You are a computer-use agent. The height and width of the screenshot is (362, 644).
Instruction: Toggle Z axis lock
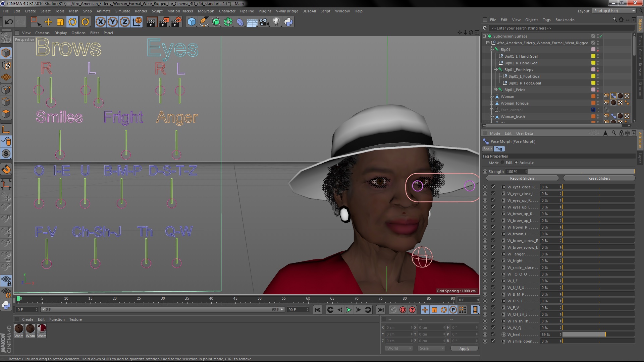click(x=125, y=22)
